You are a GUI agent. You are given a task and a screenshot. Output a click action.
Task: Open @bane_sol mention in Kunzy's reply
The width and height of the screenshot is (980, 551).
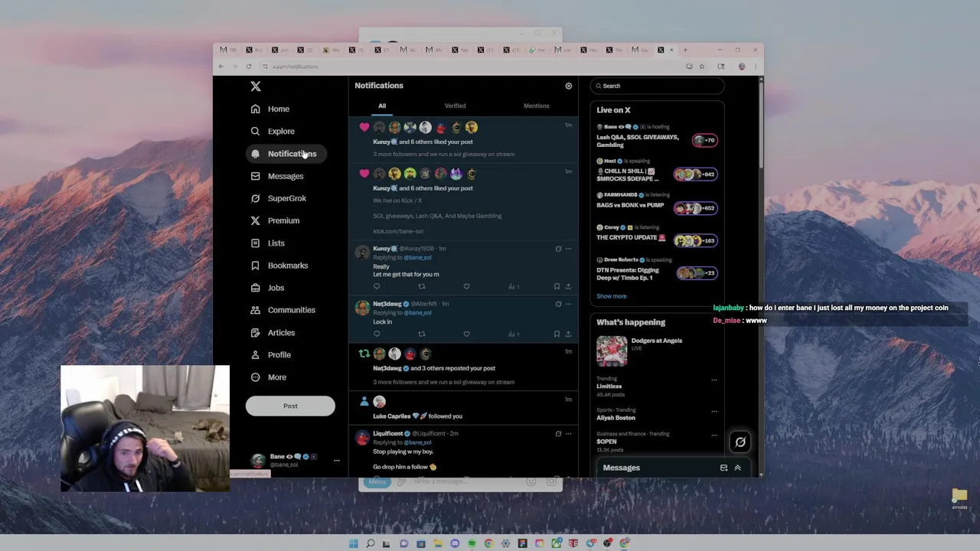click(417, 258)
